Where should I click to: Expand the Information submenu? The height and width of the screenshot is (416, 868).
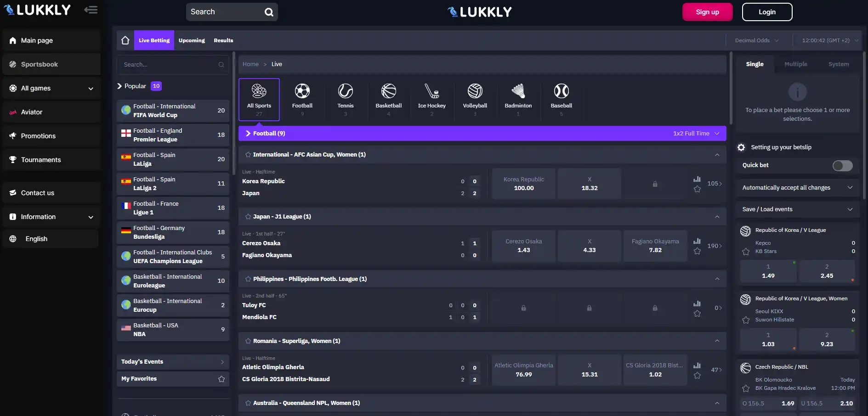91,217
